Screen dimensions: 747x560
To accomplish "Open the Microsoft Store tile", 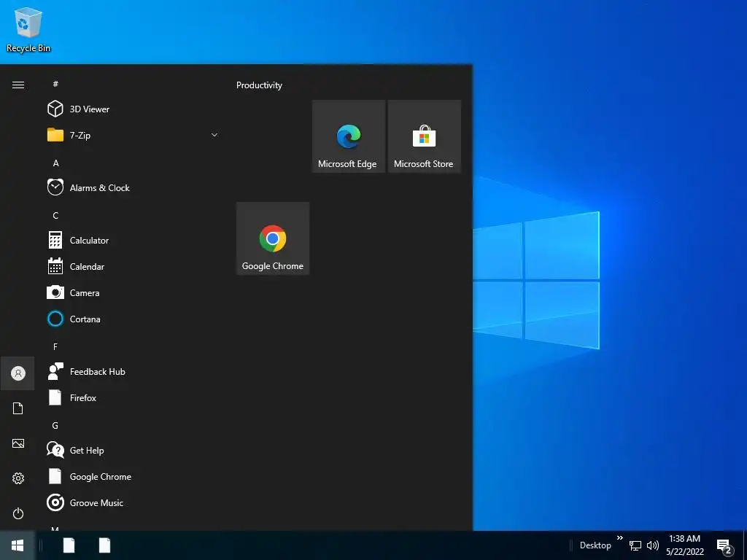I will (x=425, y=136).
